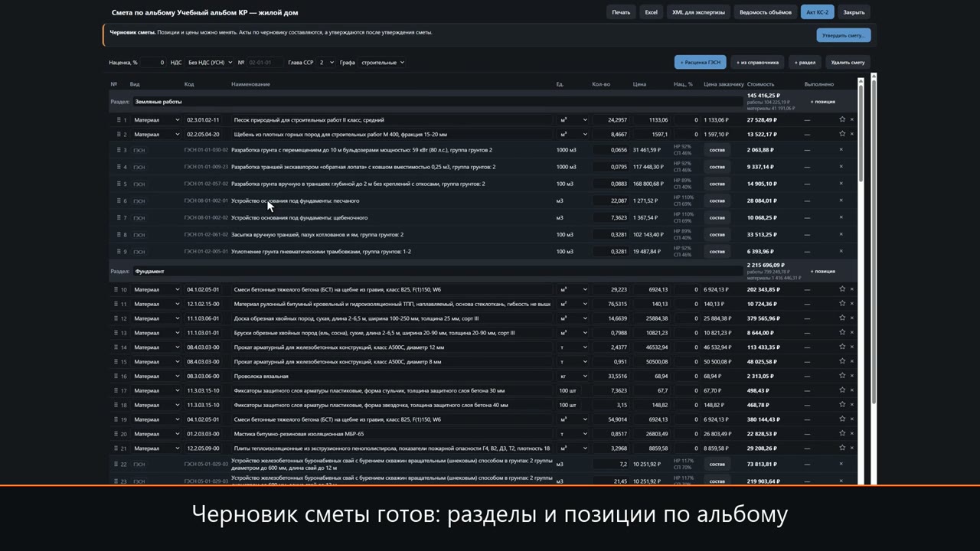Star row 10 concrete mix B25 material
Image resolution: width=980 pixels, height=551 pixels.
842,289
